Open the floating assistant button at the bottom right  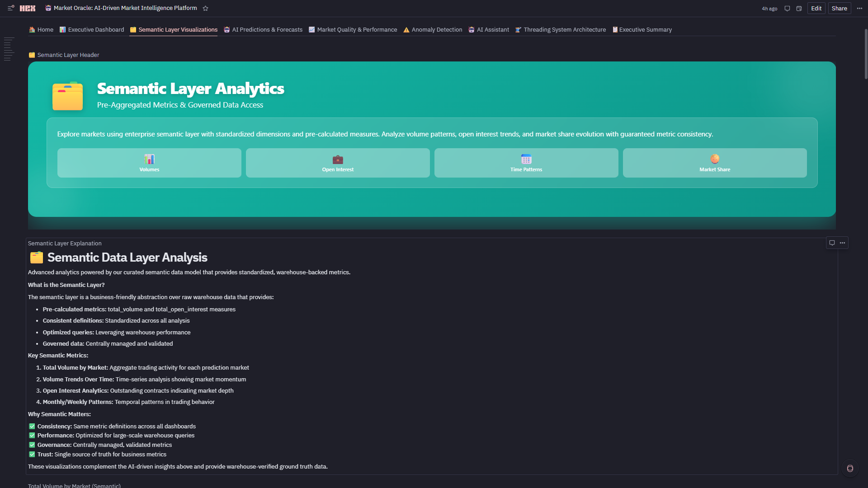point(850,468)
